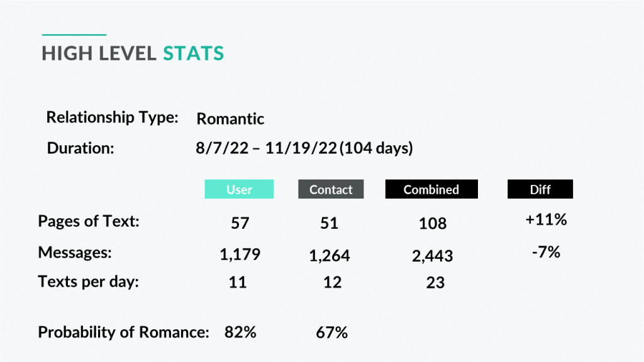Click the Duration date range text
The width and height of the screenshot is (644, 362).
304,148
